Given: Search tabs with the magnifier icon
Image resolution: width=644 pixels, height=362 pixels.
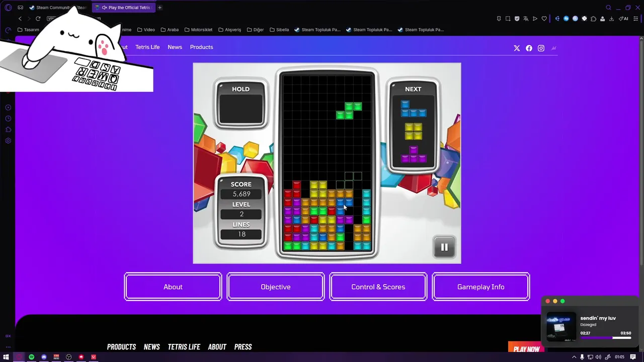Looking at the screenshot, I should click(x=608, y=8).
